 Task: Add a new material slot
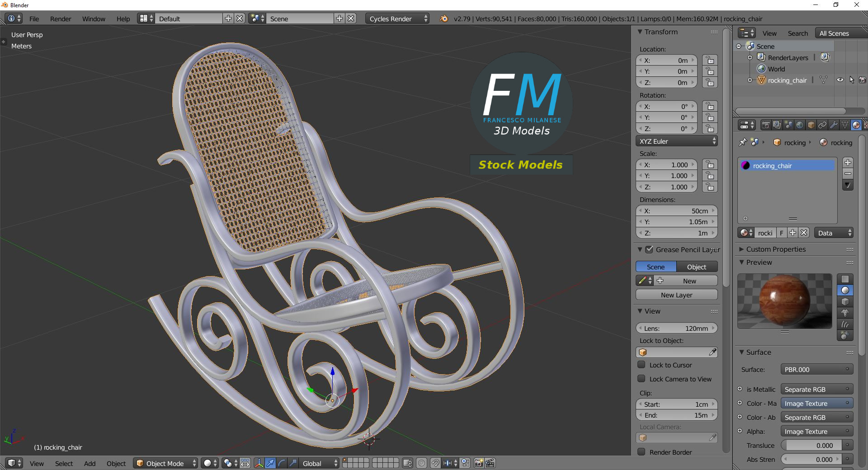(848, 163)
